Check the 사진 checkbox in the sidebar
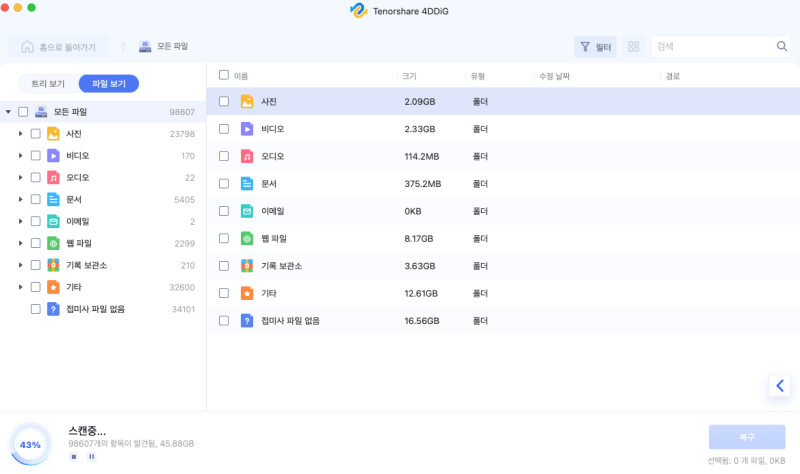The width and height of the screenshot is (800, 474). [36, 134]
